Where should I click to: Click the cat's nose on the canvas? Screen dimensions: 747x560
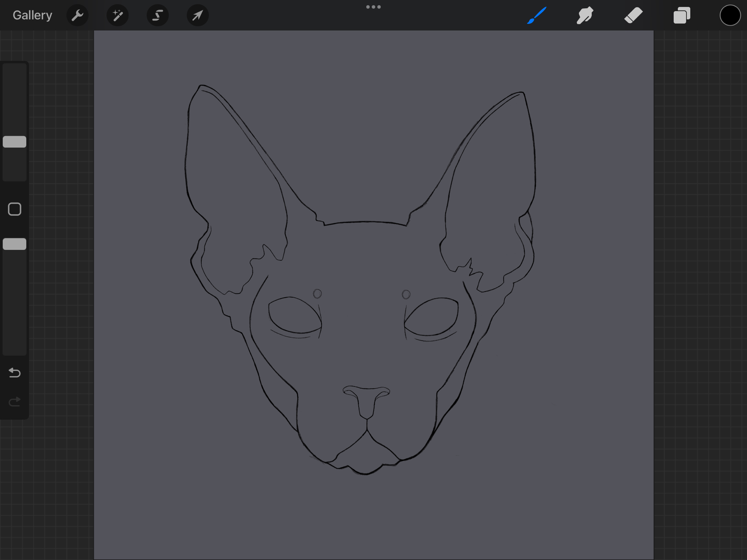pyautogui.click(x=366, y=400)
